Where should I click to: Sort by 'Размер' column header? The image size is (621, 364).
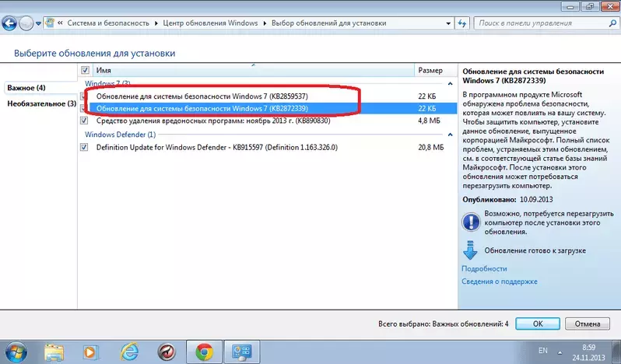pyautogui.click(x=435, y=70)
